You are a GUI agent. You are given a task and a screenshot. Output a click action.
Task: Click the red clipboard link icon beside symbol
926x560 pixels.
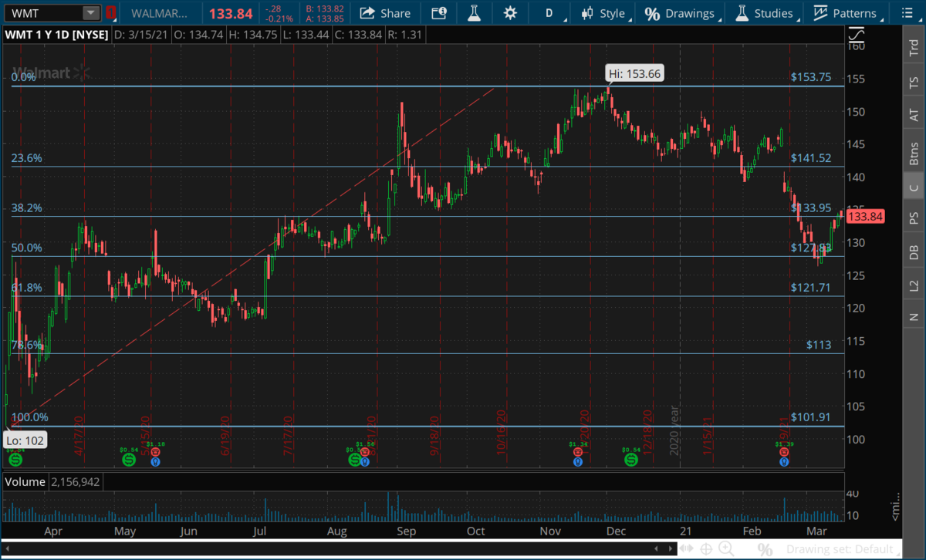pos(112,13)
